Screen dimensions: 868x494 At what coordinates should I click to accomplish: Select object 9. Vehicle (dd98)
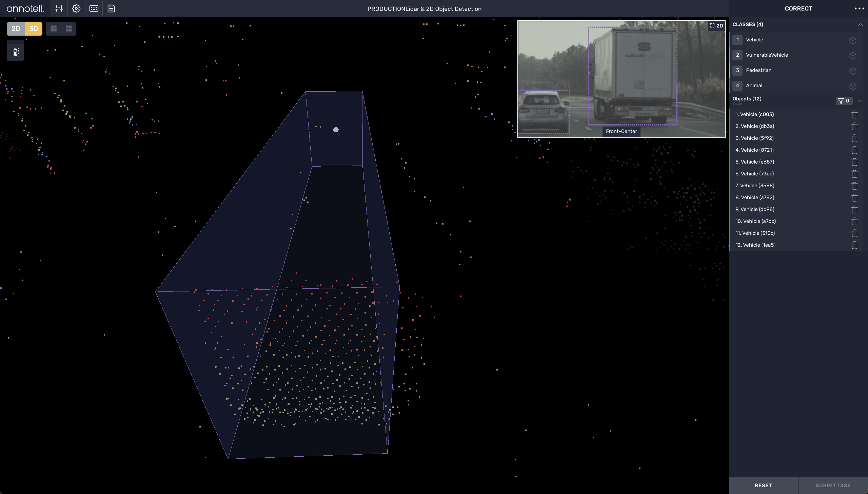tap(796, 209)
